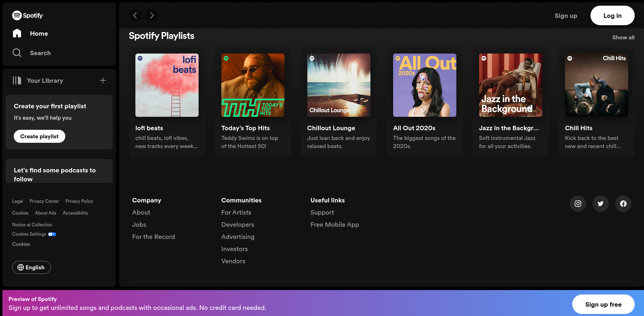Open Spotify's Instagram page
The width and height of the screenshot is (644, 316).
578,204
